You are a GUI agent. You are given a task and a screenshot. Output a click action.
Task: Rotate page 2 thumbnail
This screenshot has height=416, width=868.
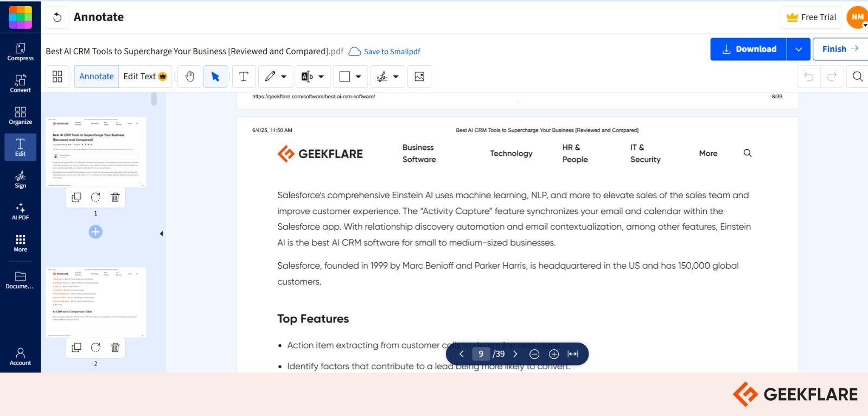(95, 348)
